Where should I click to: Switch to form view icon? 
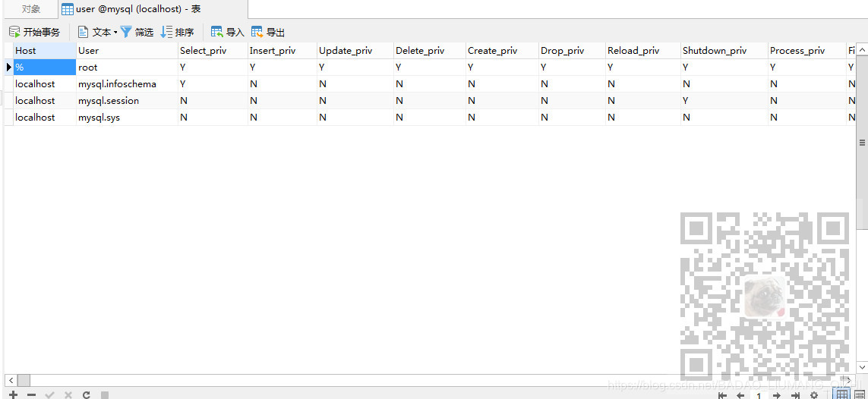pos(859,394)
